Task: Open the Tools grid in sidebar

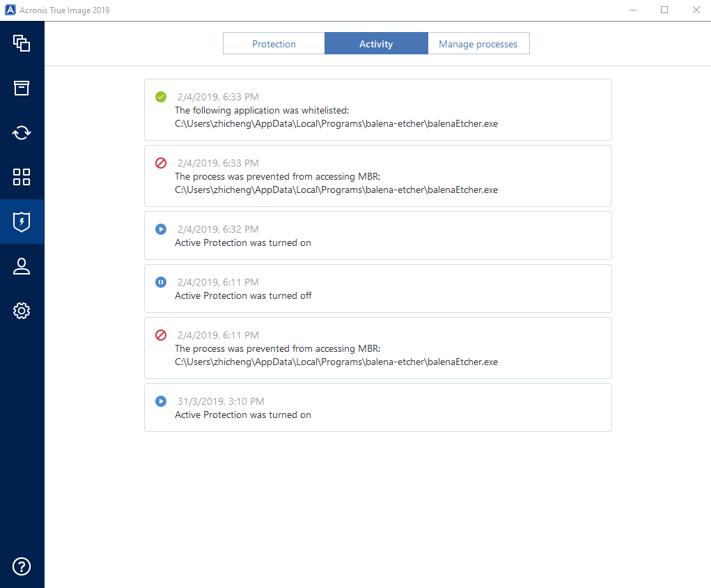Action: click(22, 177)
